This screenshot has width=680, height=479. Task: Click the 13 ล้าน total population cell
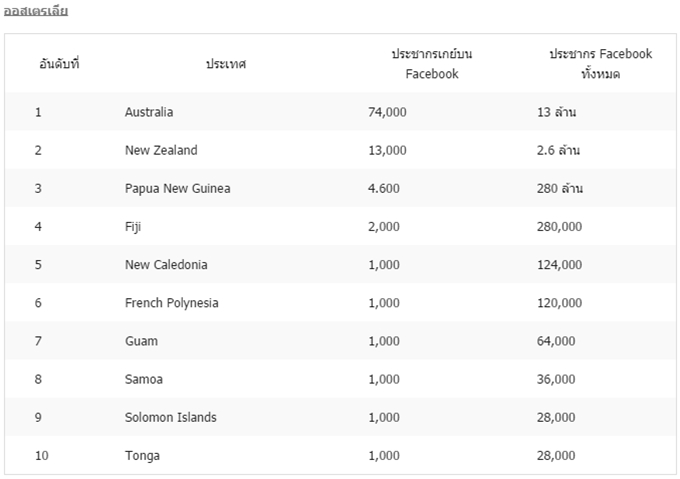click(x=556, y=112)
